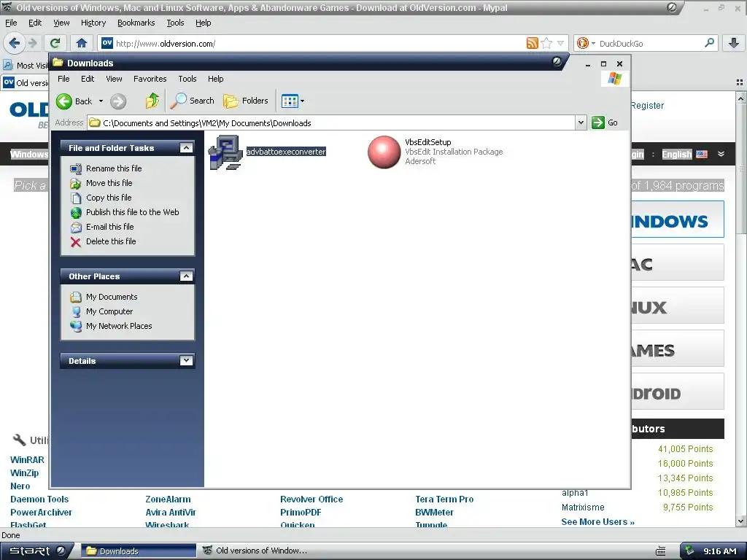This screenshot has height=560, width=747.
Task: Click the Publish this file to the Web icon
Action: point(76,212)
